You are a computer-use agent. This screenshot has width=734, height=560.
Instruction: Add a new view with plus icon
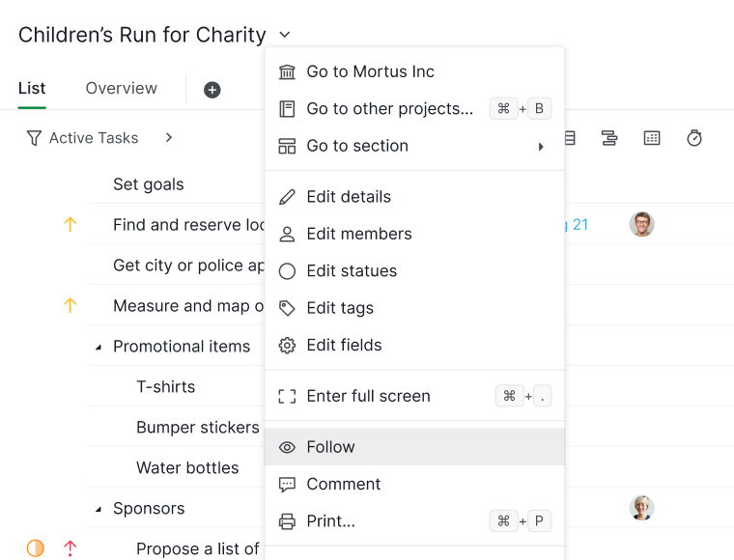coord(212,90)
